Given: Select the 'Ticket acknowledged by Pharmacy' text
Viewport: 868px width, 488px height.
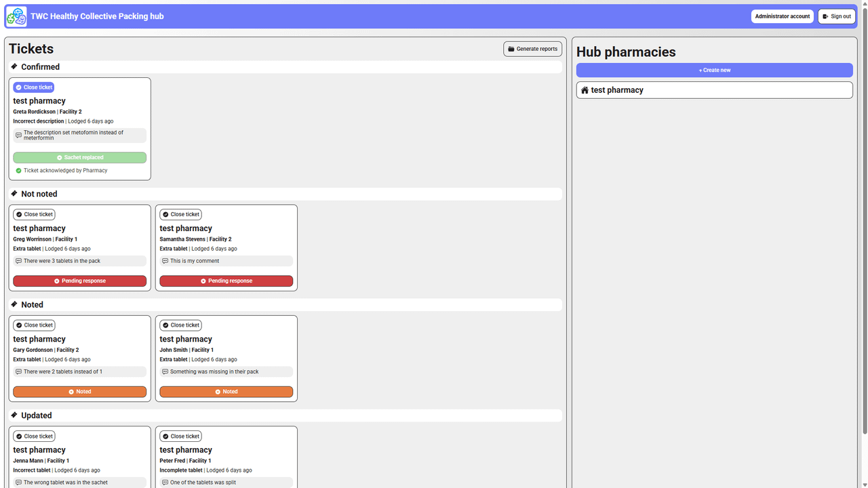Looking at the screenshot, I should pyautogui.click(x=66, y=171).
